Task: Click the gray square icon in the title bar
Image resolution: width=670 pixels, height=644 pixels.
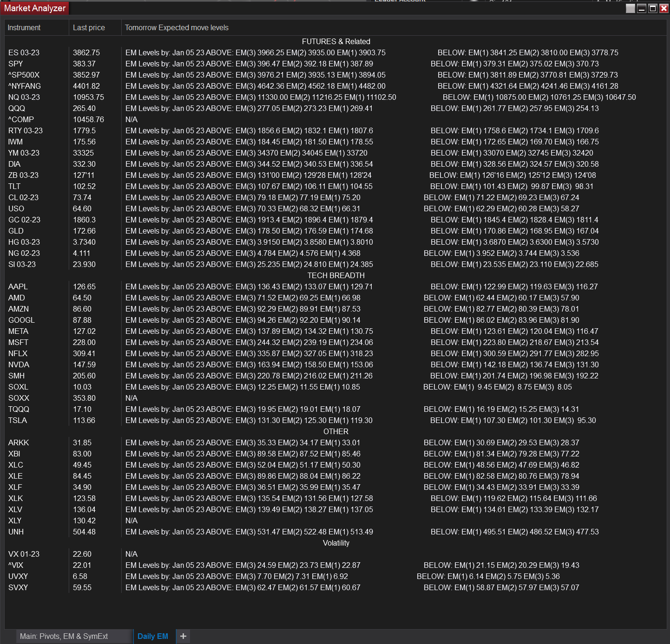Action: coord(630,8)
